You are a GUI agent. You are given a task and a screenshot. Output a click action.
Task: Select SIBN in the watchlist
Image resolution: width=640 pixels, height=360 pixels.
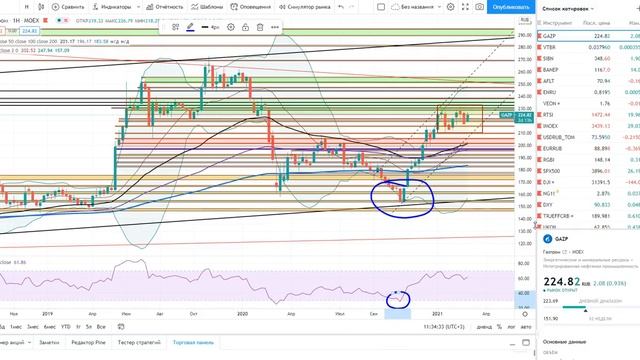(x=588, y=58)
